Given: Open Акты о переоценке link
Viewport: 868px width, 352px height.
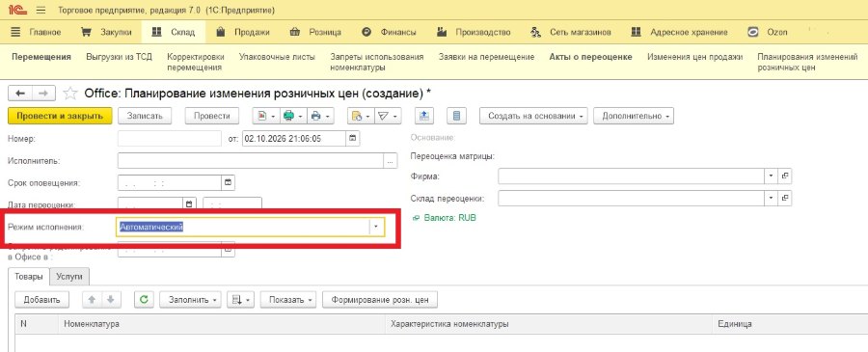Looking at the screenshot, I should [x=590, y=57].
